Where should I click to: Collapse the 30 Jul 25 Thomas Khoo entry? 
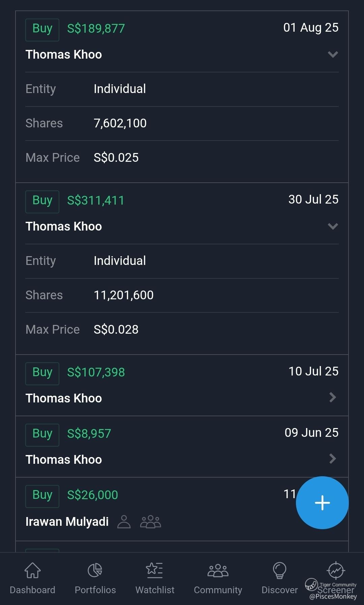click(333, 226)
